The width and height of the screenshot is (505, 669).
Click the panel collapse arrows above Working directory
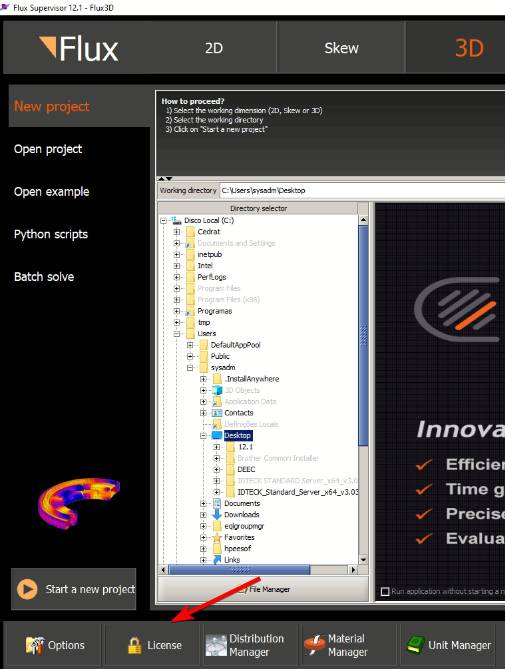(165, 178)
